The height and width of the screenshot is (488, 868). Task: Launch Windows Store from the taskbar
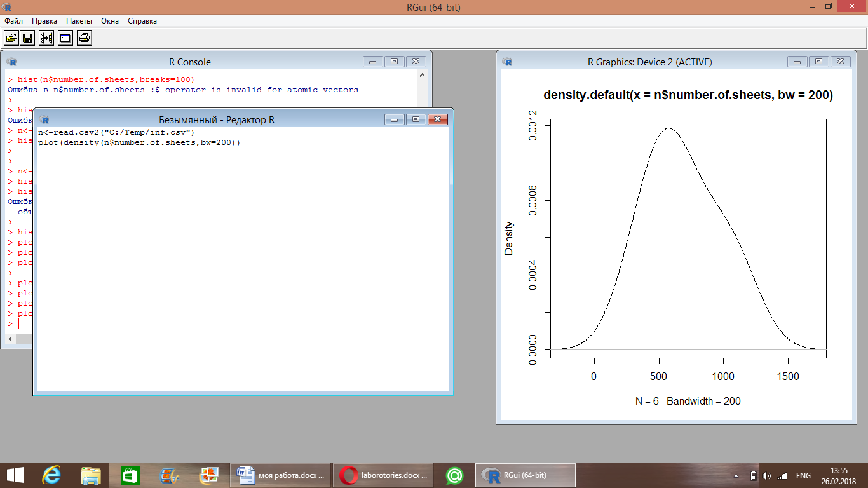(130, 475)
